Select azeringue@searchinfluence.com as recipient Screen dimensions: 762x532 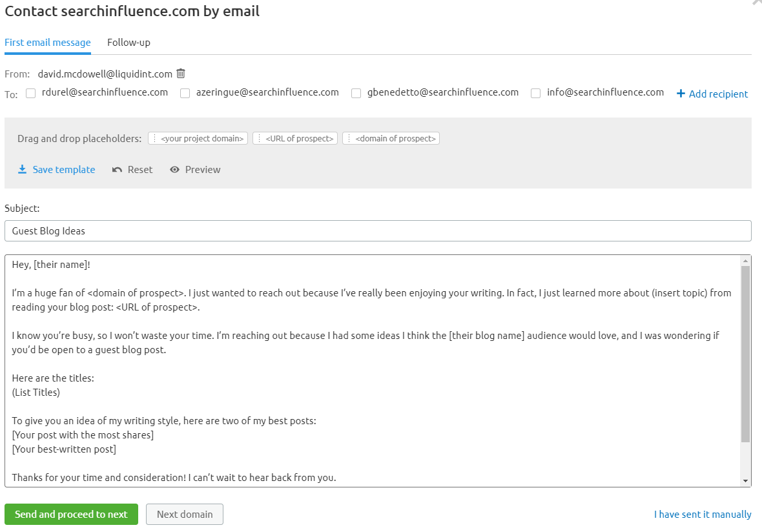(185, 93)
